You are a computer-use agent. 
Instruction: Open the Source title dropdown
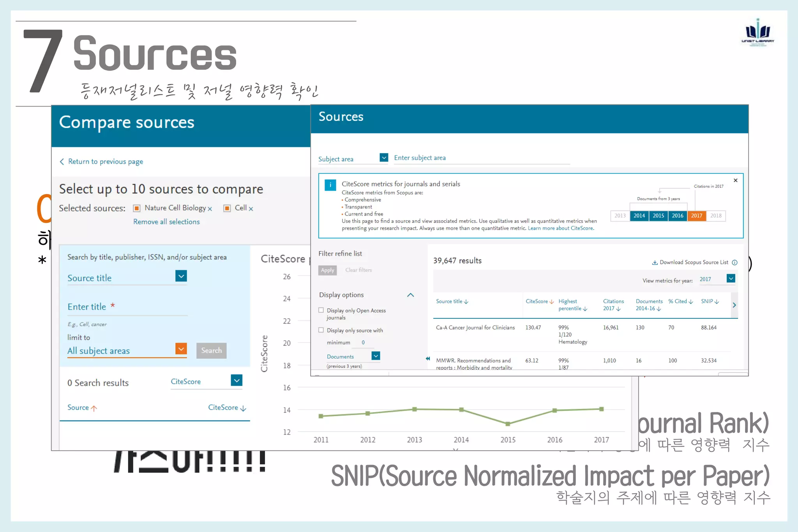pyautogui.click(x=181, y=276)
